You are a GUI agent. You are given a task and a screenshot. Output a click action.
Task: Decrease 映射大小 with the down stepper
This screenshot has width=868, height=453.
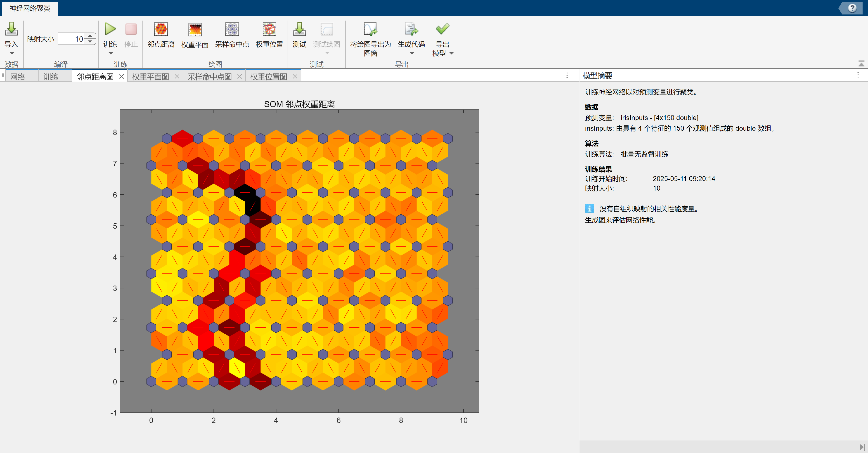[90, 41]
